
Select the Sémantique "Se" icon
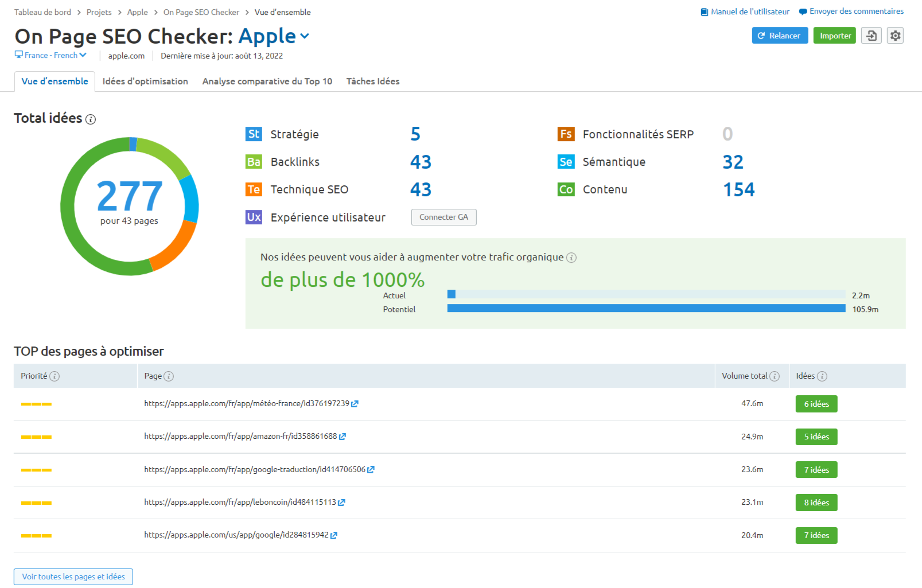point(566,162)
